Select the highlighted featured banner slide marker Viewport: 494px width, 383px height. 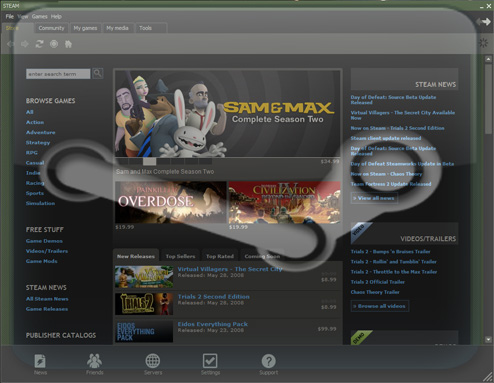click(x=149, y=162)
